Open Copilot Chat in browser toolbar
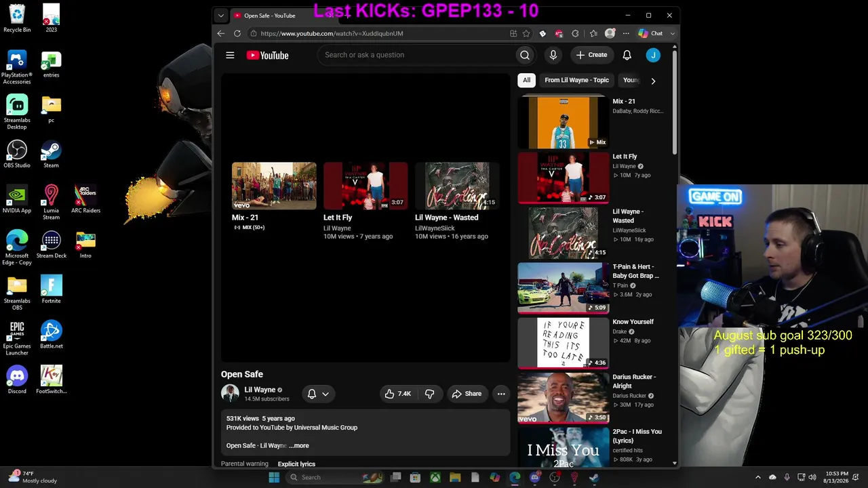The image size is (868, 488). click(x=651, y=33)
